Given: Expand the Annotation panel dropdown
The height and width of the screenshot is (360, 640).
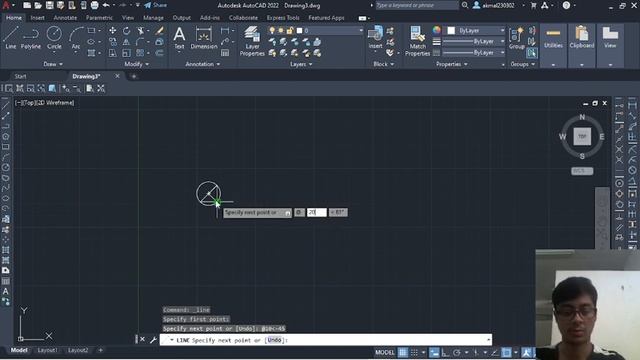Looking at the screenshot, I should click(x=202, y=64).
